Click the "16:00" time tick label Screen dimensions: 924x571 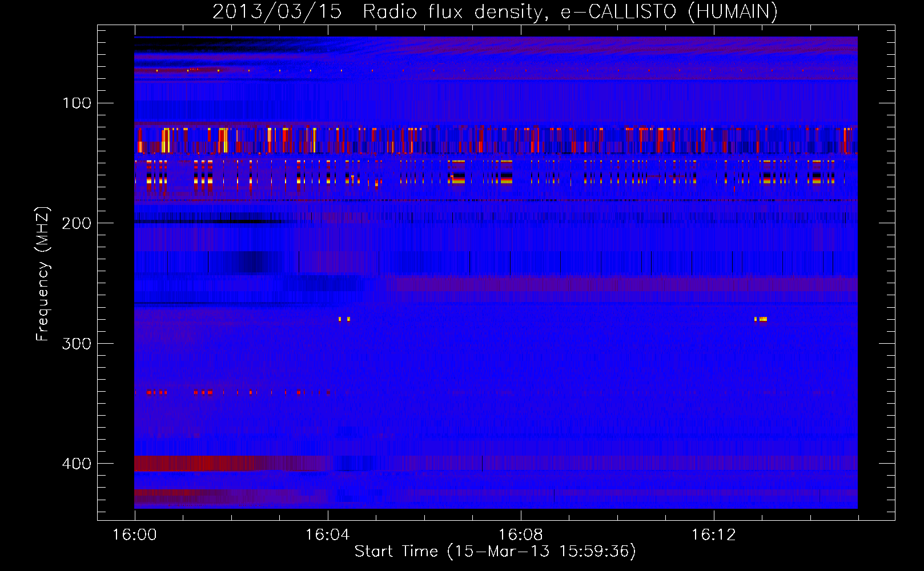point(135,534)
